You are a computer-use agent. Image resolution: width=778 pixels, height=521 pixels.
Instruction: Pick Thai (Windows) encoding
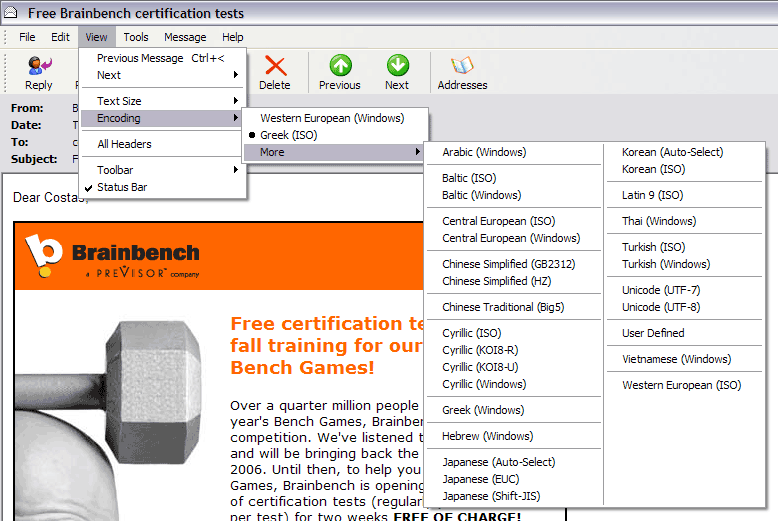pos(684,221)
